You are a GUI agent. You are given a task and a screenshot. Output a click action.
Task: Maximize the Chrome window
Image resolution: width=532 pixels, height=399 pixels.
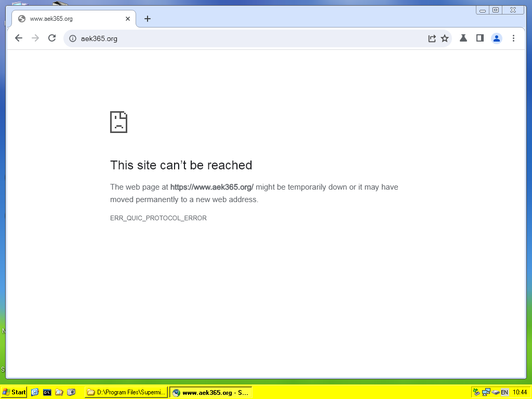[496, 10]
